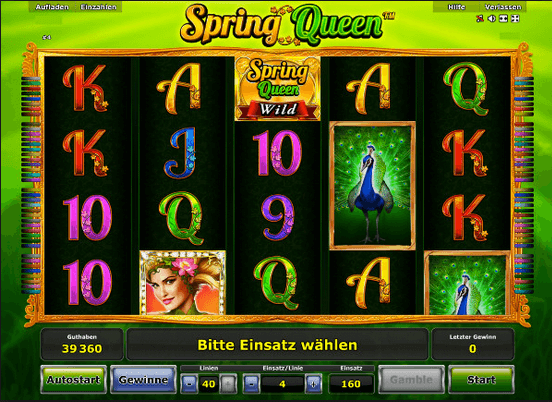
Task: Select Einzahlen in the top bar
Action: [98, 7]
